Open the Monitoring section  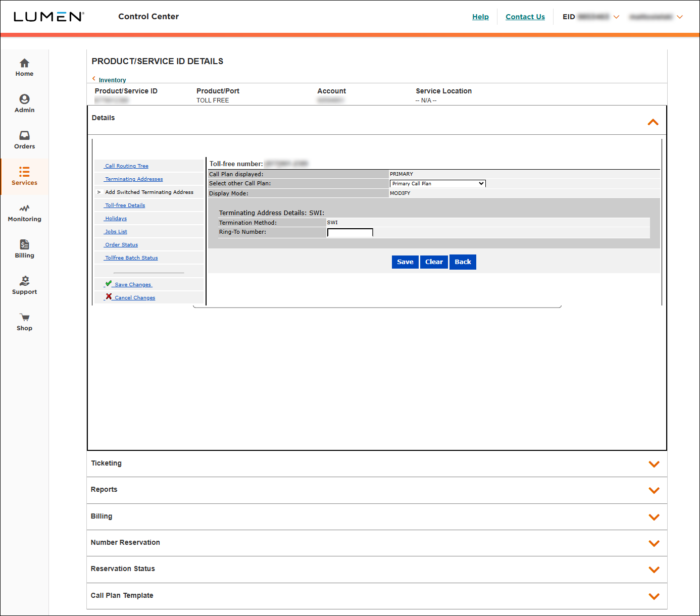tap(24, 213)
